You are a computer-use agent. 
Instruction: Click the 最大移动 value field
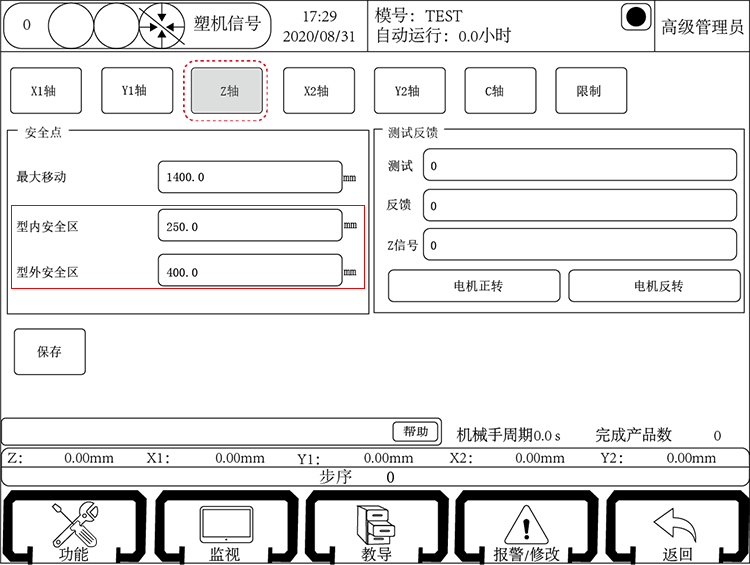tap(249, 177)
